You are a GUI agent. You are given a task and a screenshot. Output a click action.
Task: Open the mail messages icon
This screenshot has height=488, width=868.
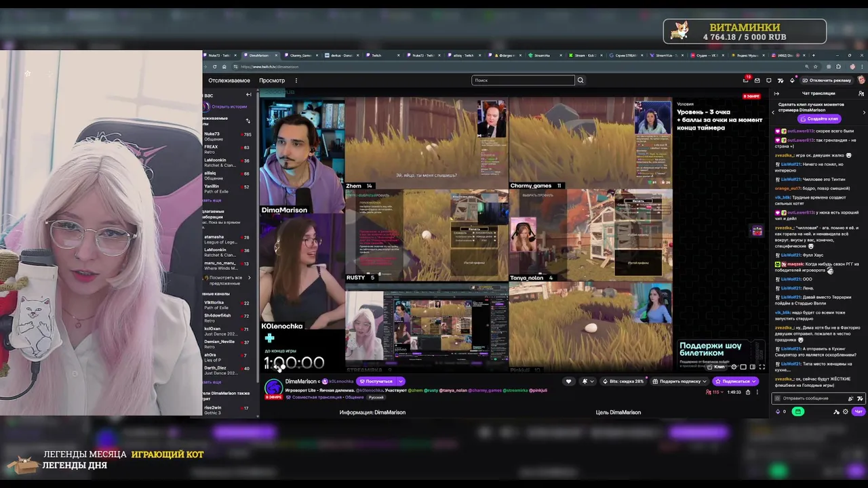click(x=757, y=80)
